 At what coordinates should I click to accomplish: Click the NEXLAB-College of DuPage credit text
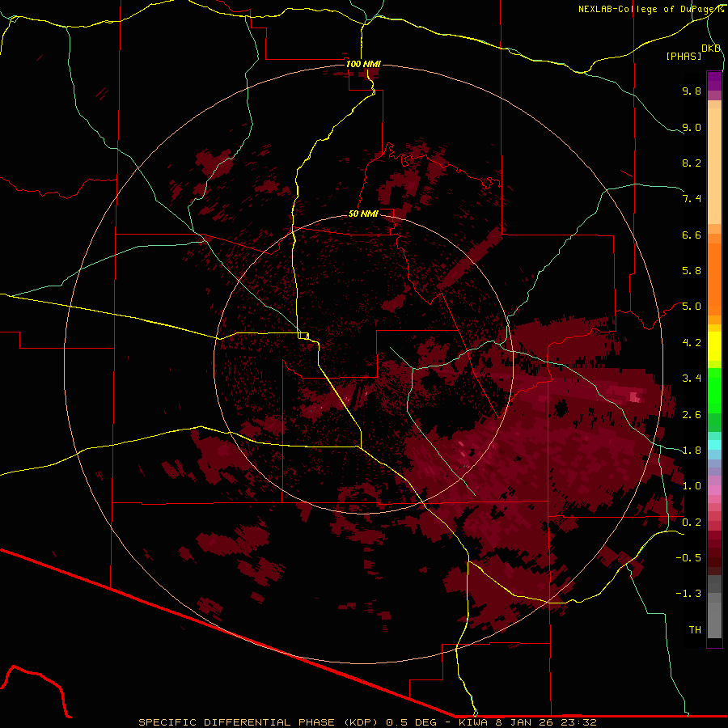pos(650,9)
